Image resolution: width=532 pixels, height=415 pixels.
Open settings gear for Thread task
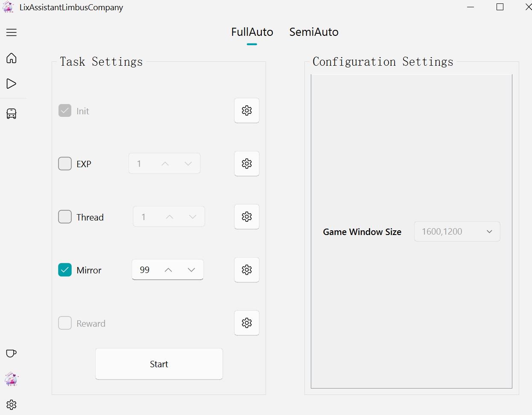[x=247, y=217]
